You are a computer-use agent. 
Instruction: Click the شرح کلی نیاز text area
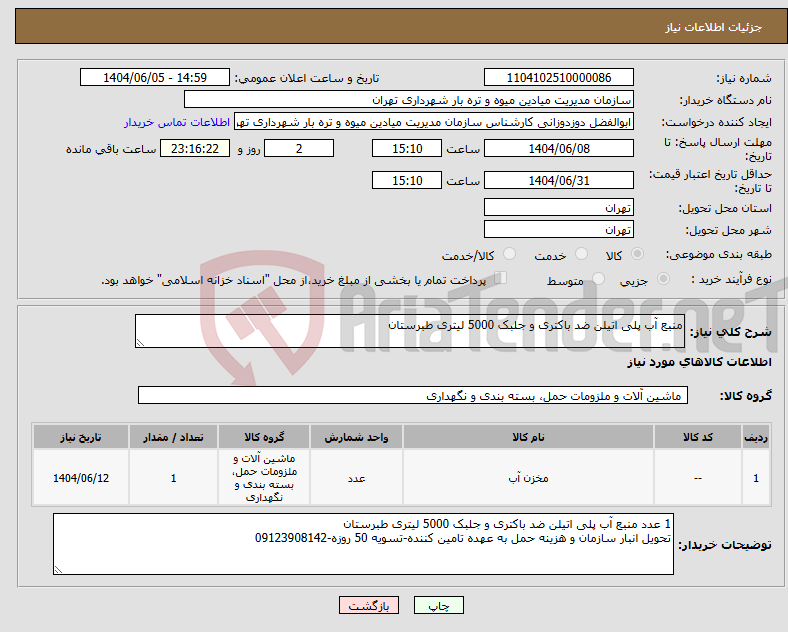[410, 331]
